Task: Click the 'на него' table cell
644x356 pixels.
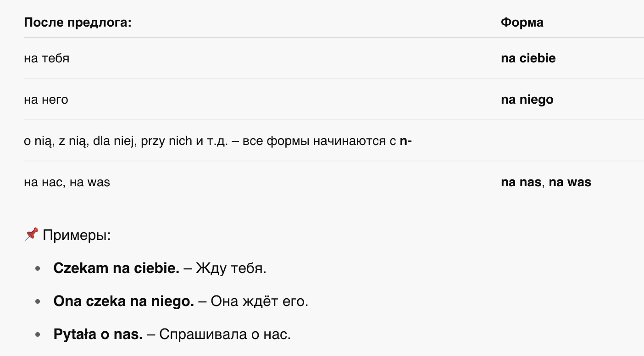Action: click(x=46, y=100)
